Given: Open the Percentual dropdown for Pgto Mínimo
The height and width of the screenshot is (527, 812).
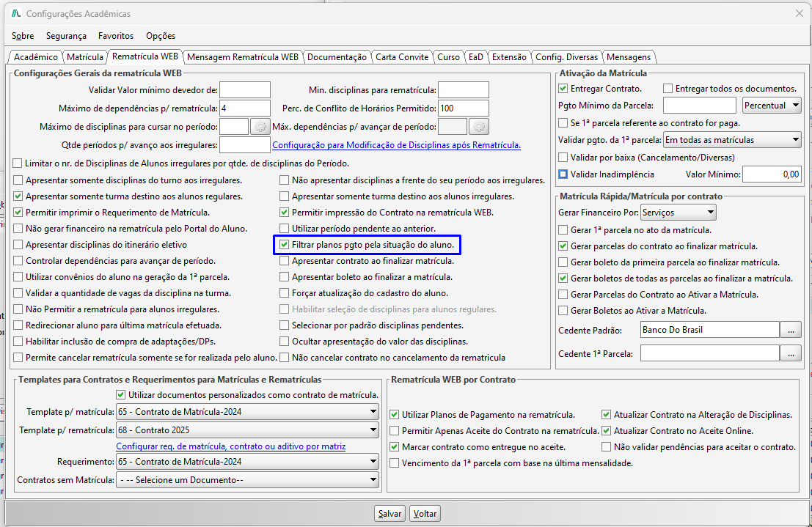Looking at the screenshot, I should click(x=772, y=106).
